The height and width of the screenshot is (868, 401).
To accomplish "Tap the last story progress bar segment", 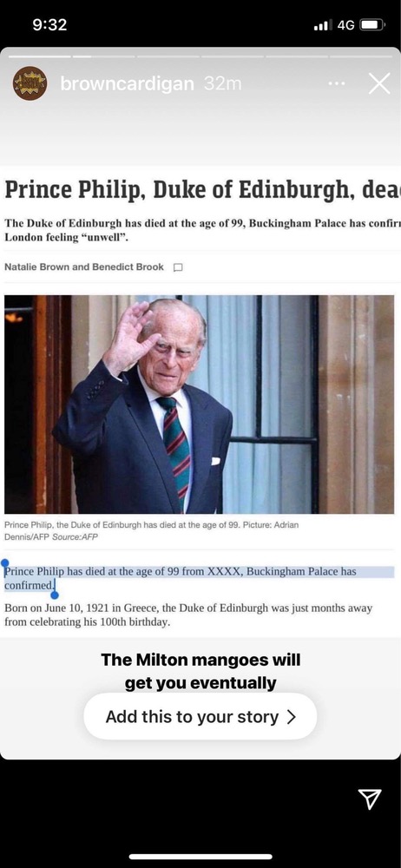I will 361,56.
